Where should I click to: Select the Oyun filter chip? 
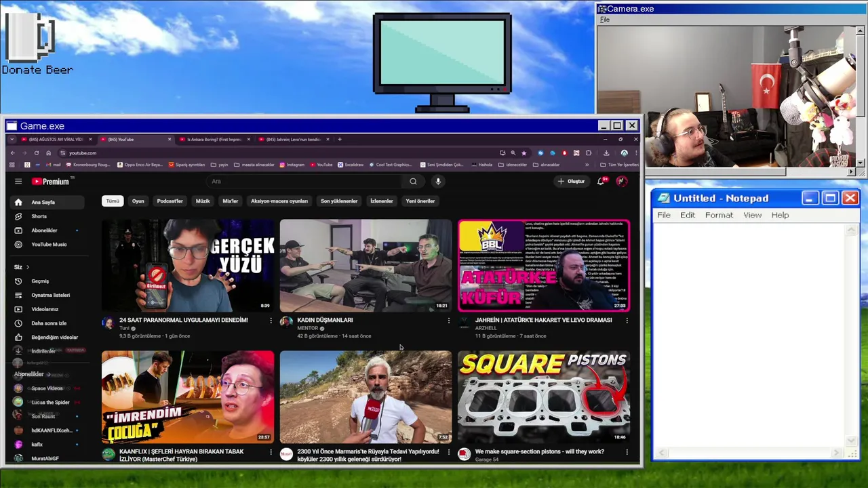(138, 201)
